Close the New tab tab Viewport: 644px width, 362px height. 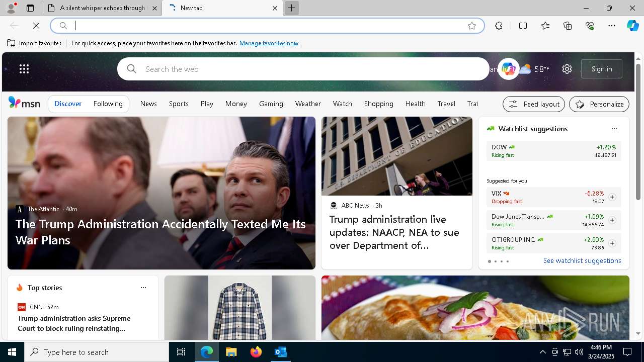click(x=275, y=8)
